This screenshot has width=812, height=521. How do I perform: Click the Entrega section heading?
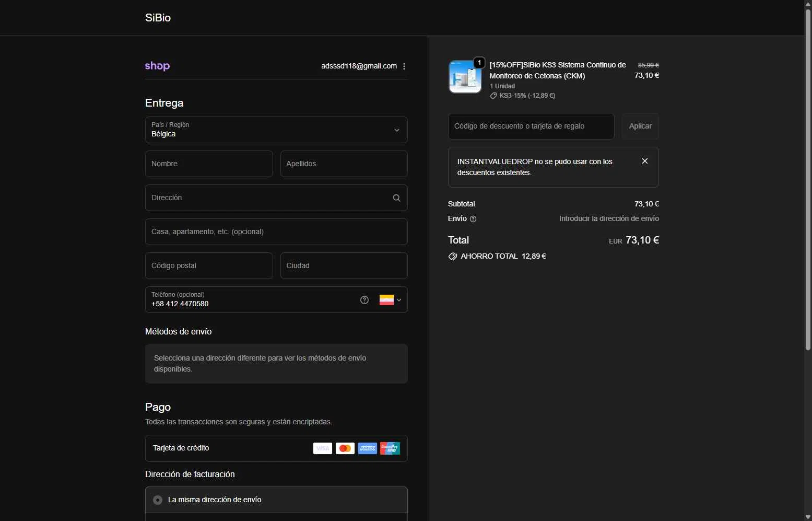point(164,103)
